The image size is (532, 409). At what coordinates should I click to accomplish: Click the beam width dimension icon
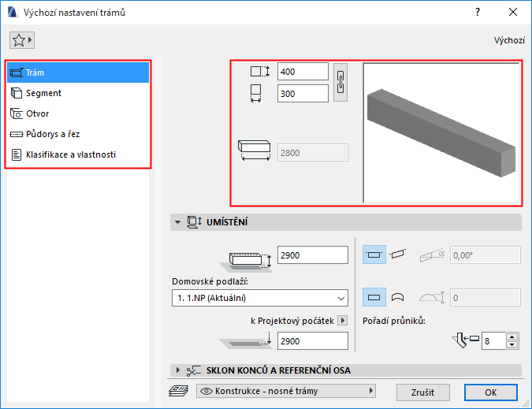[256, 93]
